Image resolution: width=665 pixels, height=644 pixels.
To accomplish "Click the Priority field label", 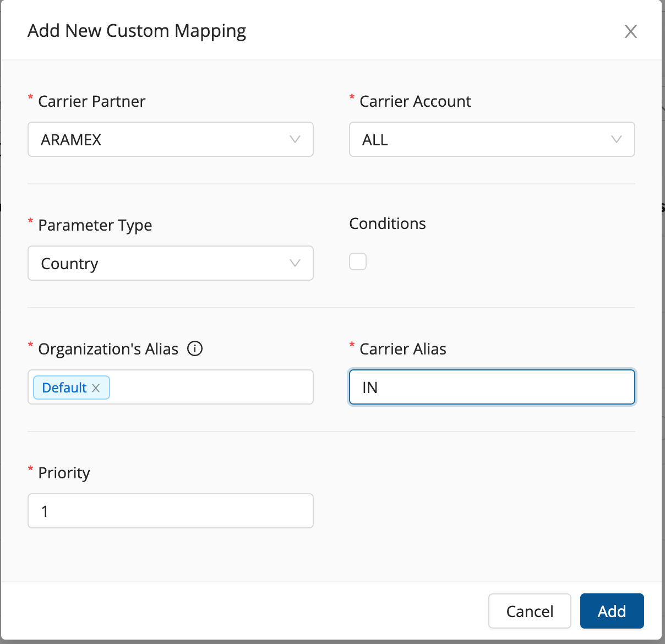I will tap(64, 473).
